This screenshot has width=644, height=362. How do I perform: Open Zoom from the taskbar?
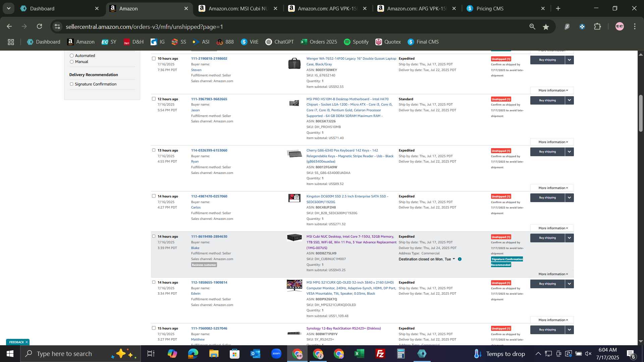pos(276,354)
